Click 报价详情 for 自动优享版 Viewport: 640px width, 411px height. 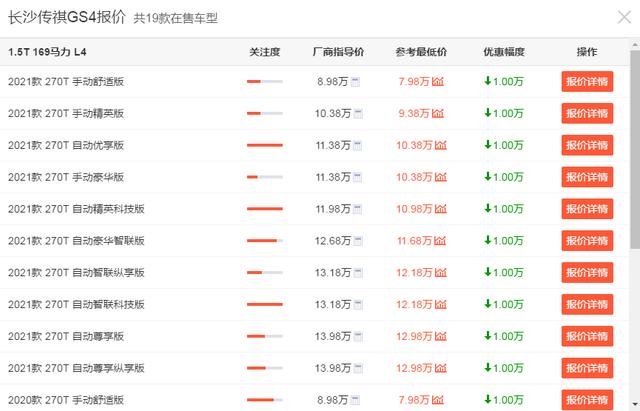click(587, 145)
